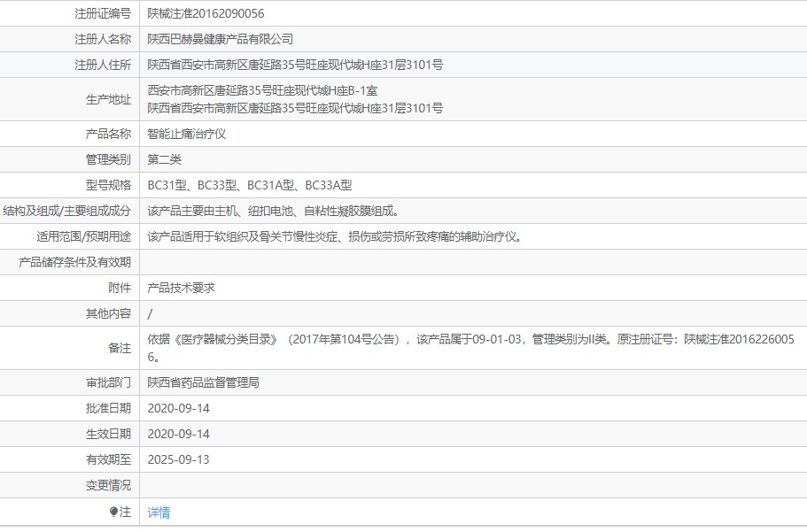The height and width of the screenshot is (532, 807).
Task: Click the 附件 label
Action: pos(120,288)
